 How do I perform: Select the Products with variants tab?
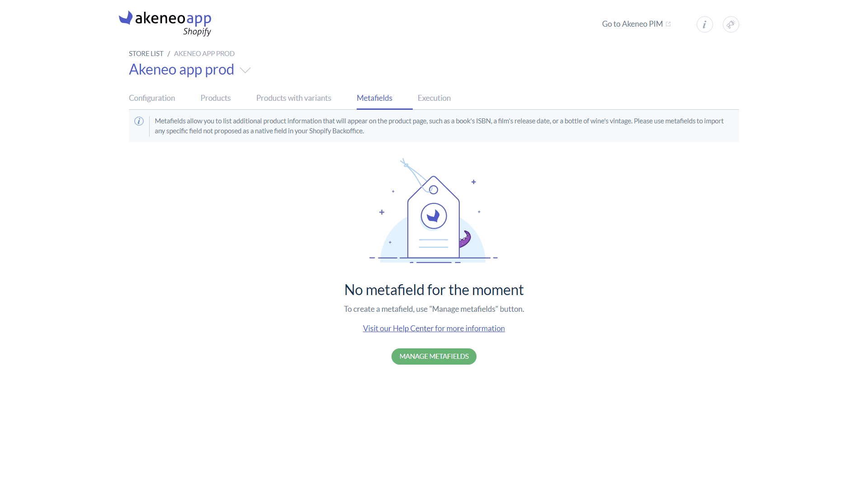(293, 98)
